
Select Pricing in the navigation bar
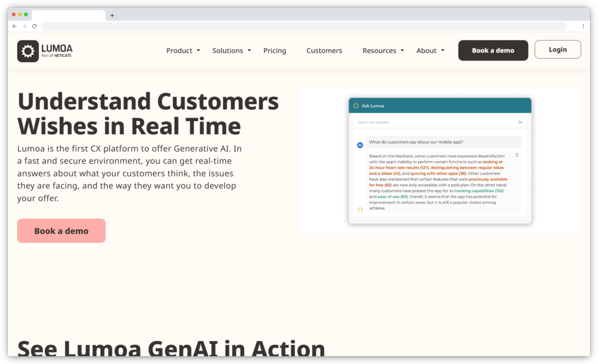point(274,51)
